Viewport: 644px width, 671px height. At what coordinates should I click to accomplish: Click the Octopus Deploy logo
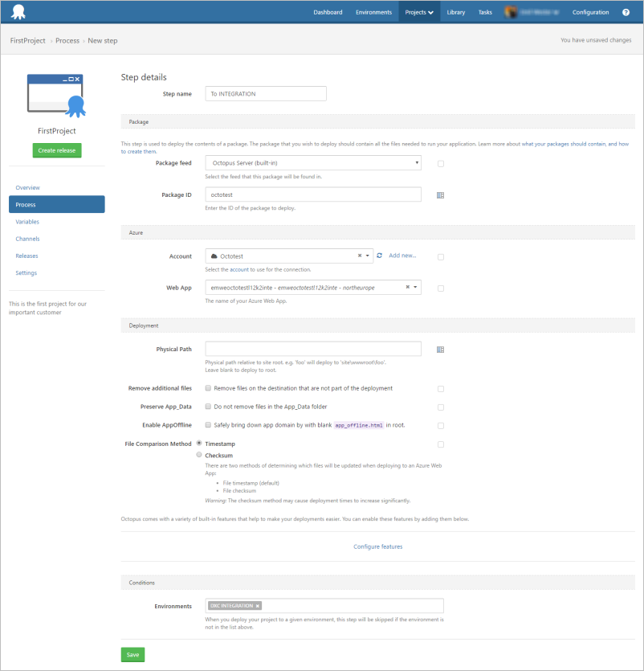pos(17,12)
